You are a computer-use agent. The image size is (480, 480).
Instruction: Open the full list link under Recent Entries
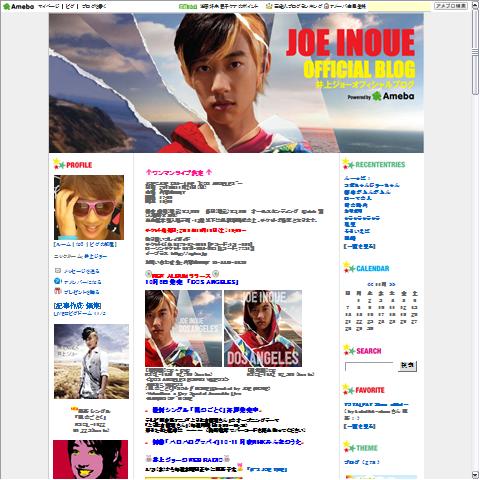pyautogui.click(x=360, y=246)
